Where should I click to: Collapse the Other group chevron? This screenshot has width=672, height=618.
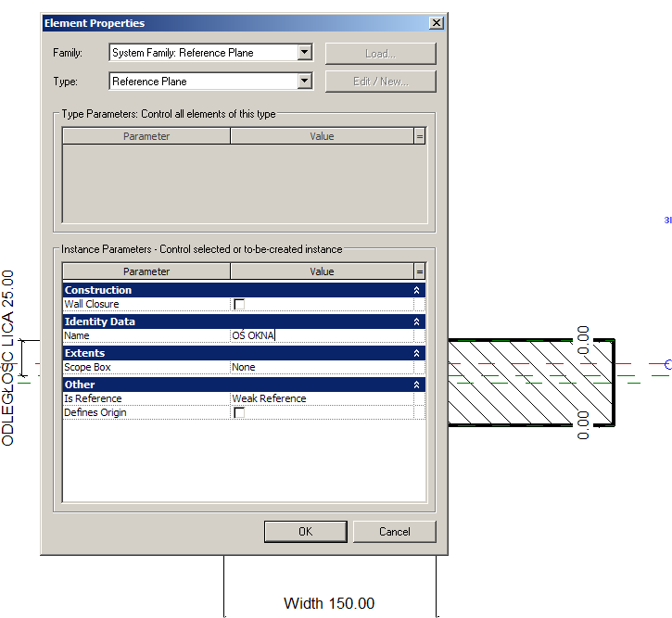pos(416,385)
